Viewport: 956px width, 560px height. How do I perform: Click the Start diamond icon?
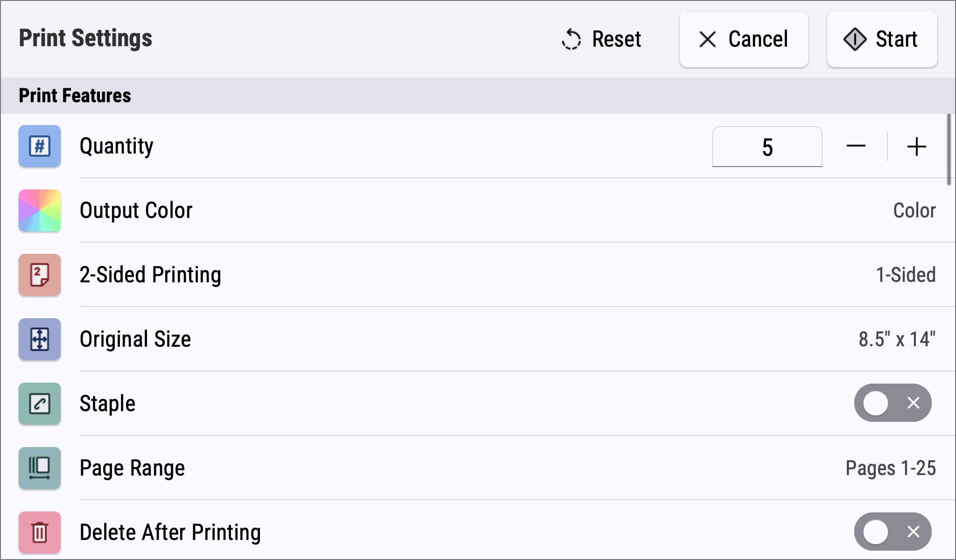click(855, 39)
